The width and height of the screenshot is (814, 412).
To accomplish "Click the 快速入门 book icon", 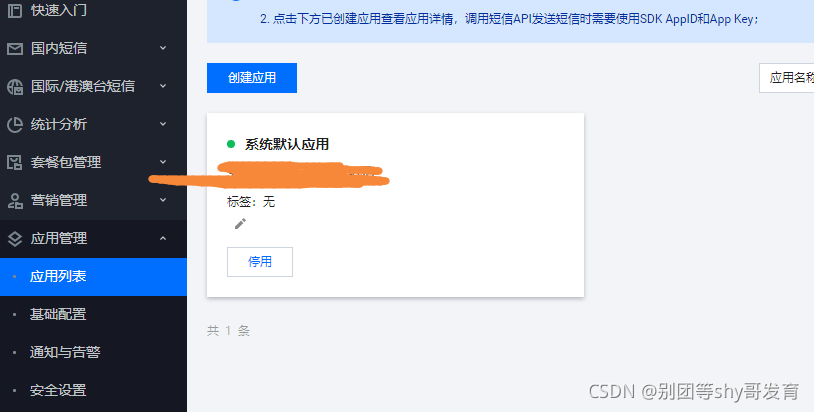I will coord(15,10).
